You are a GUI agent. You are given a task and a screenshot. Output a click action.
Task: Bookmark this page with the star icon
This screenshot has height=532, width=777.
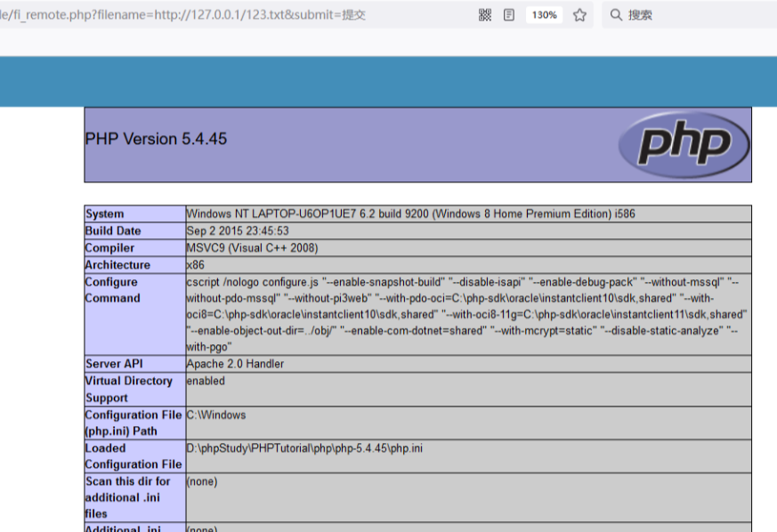579,15
